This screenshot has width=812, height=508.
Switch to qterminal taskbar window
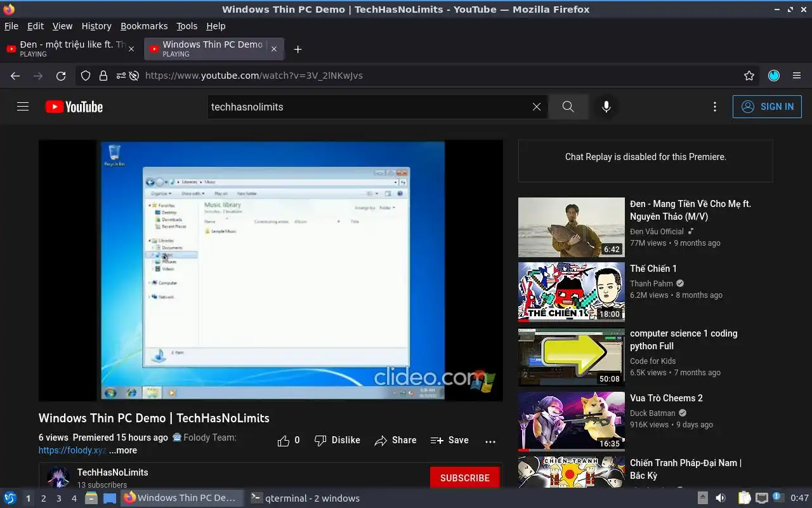tap(306, 498)
